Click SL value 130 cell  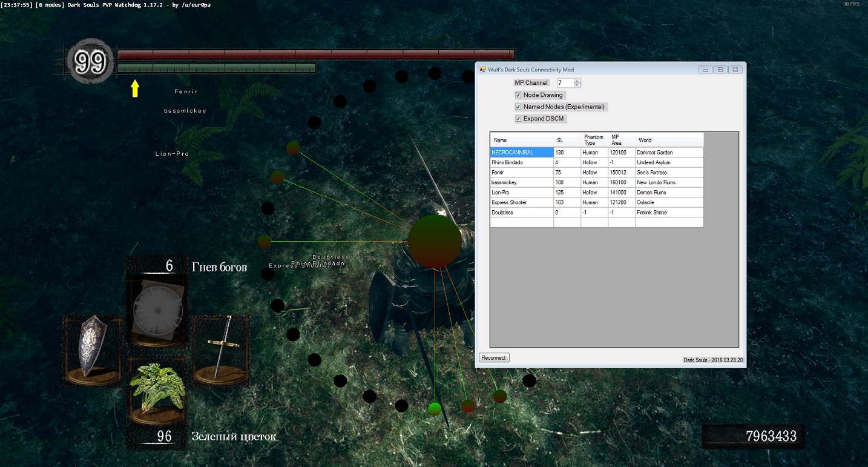click(x=567, y=153)
